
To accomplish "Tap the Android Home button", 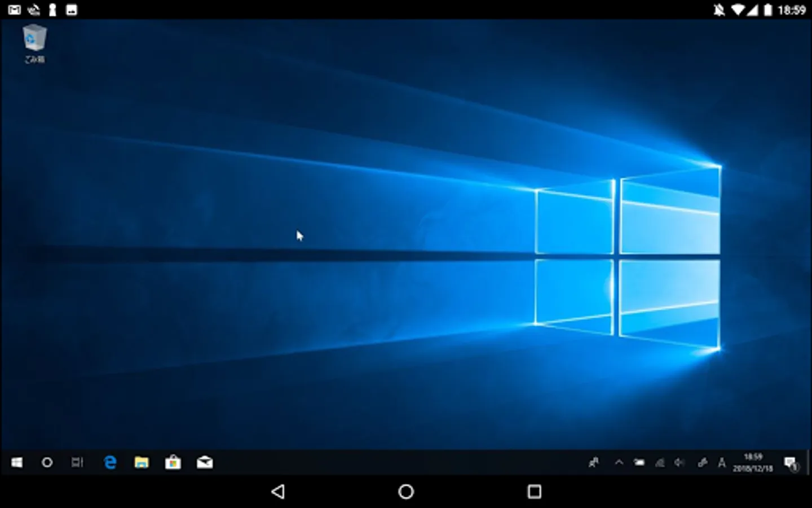I will [x=406, y=492].
